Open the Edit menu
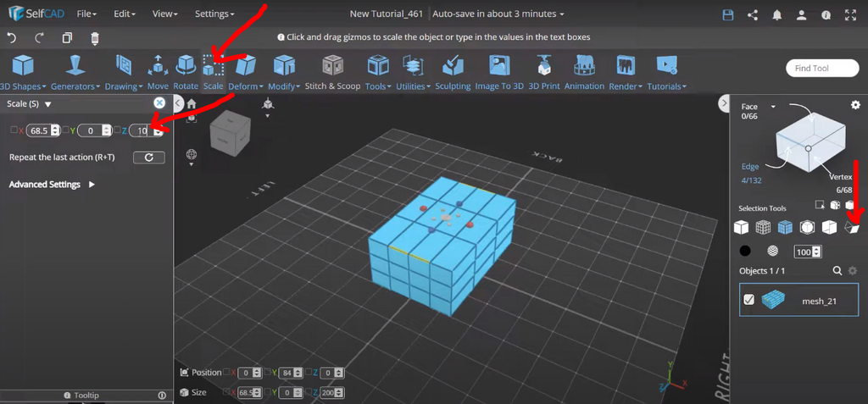This screenshot has height=404, width=868. click(125, 14)
